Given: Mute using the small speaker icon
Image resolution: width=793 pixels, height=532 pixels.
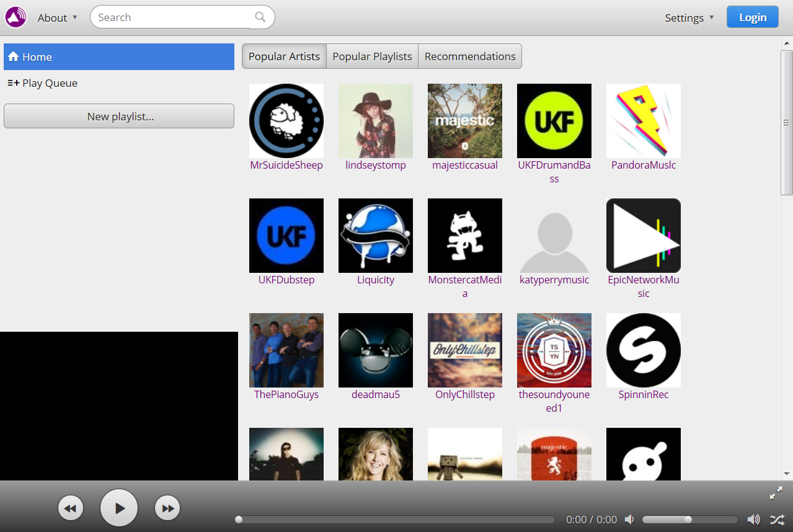Looking at the screenshot, I should point(629,520).
